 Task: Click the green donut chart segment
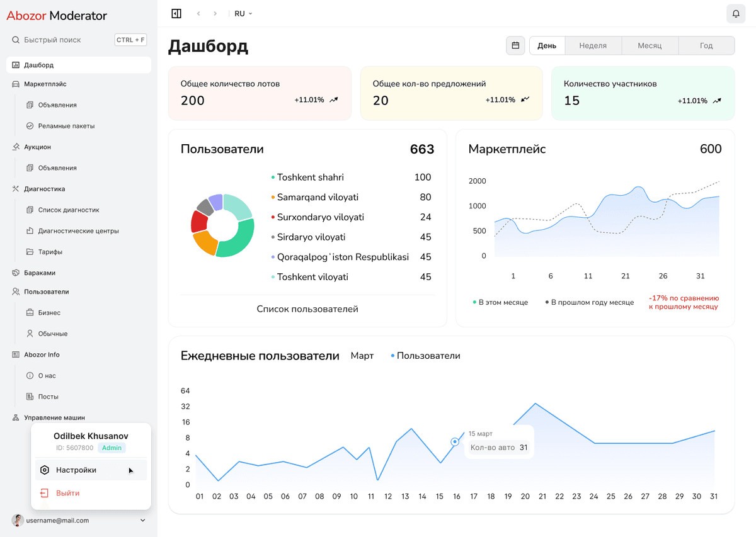(x=238, y=242)
